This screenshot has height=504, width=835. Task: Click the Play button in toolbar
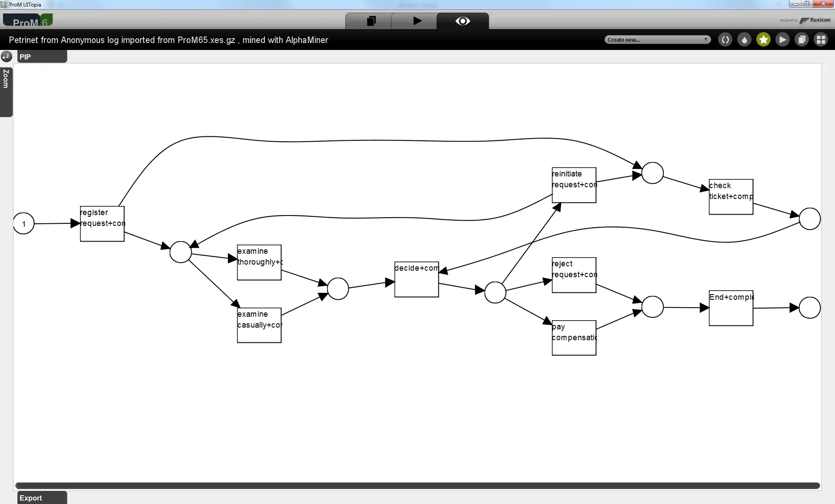(x=417, y=21)
